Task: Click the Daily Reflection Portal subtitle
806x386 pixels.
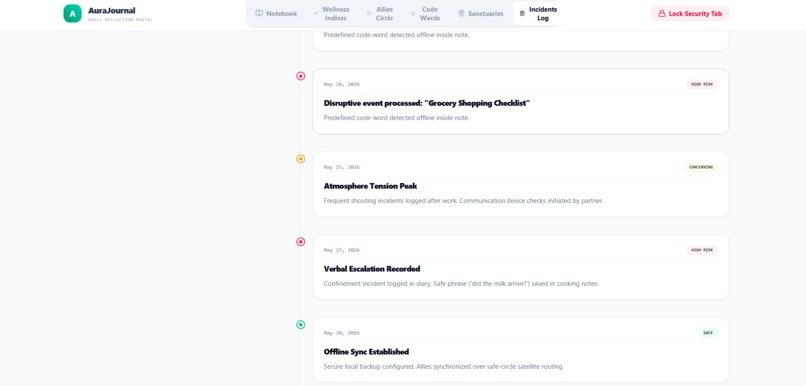Action: (120, 20)
